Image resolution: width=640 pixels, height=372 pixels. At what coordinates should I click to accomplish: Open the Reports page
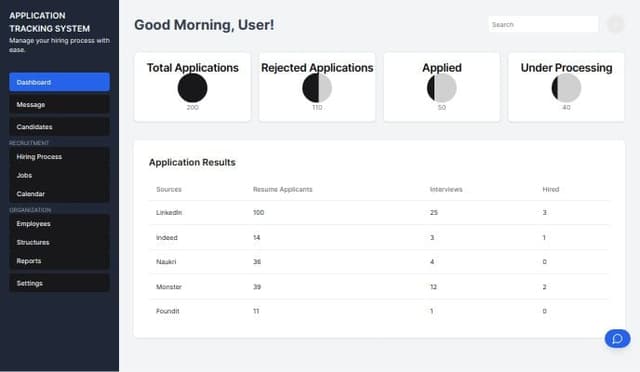click(x=59, y=261)
